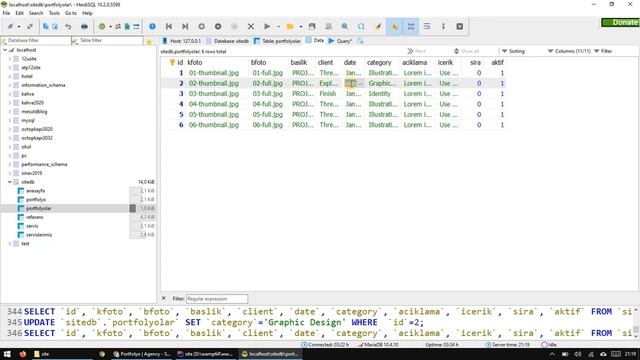Screen dimensions: 640x360
Task: Click the Load SQL file folder icon
Action: click(x=290, y=27)
